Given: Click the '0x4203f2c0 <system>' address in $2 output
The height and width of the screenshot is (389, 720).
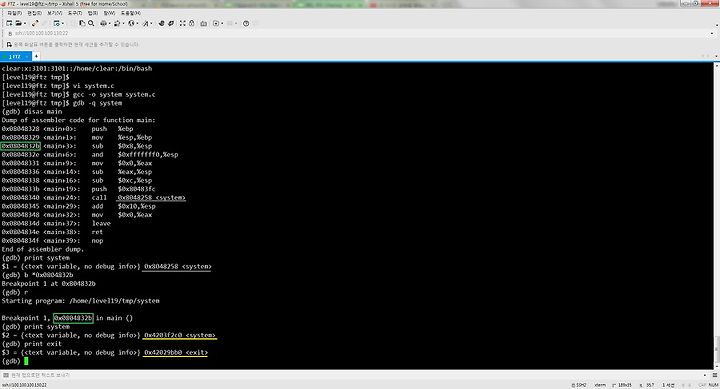Looking at the screenshot, I should (180, 335).
